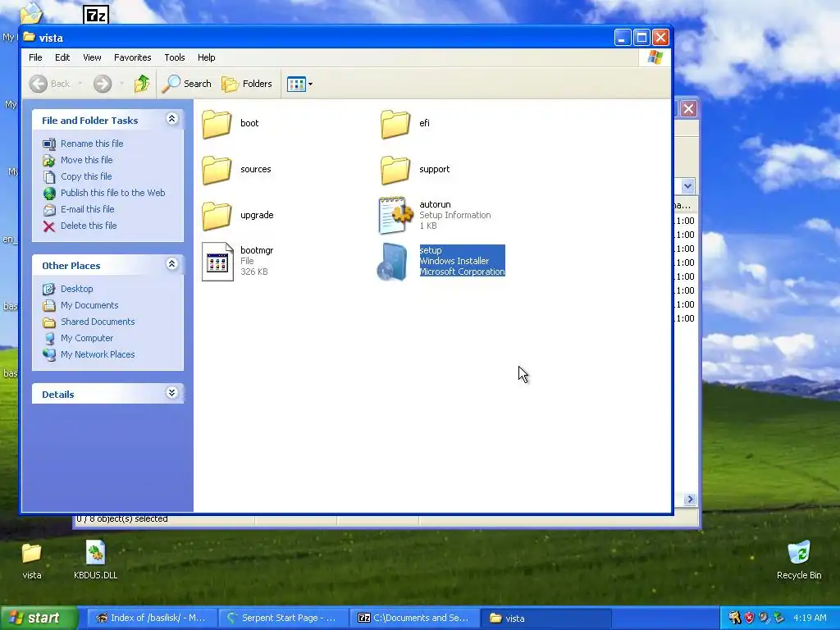Screen dimensions: 840x630
Task: Collapse the Other Places panel
Action: point(171,263)
